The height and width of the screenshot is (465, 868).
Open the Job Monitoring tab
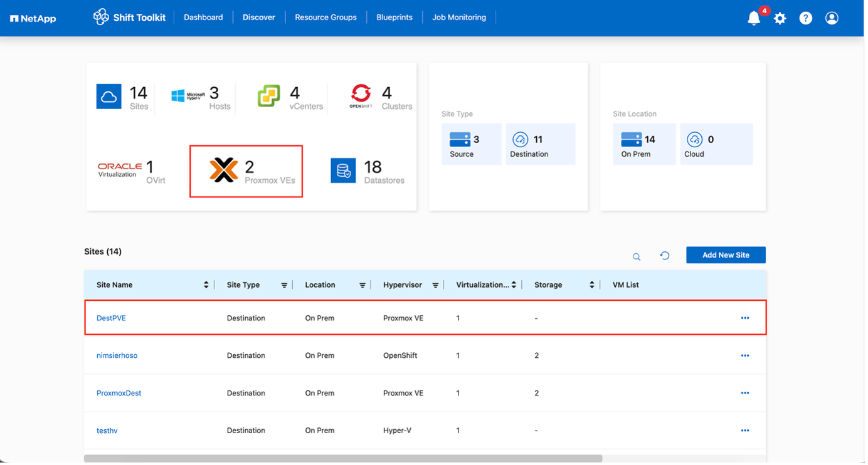(458, 18)
